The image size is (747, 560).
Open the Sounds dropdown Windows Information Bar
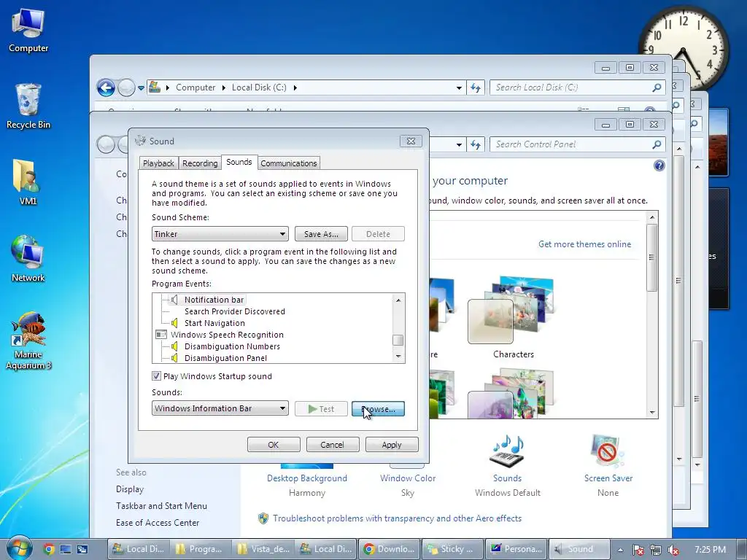(220, 408)
